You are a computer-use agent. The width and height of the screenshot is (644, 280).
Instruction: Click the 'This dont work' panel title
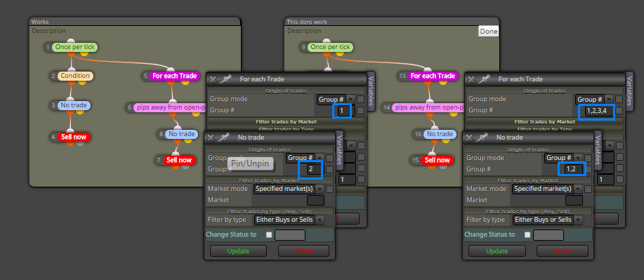coord(307,22)
